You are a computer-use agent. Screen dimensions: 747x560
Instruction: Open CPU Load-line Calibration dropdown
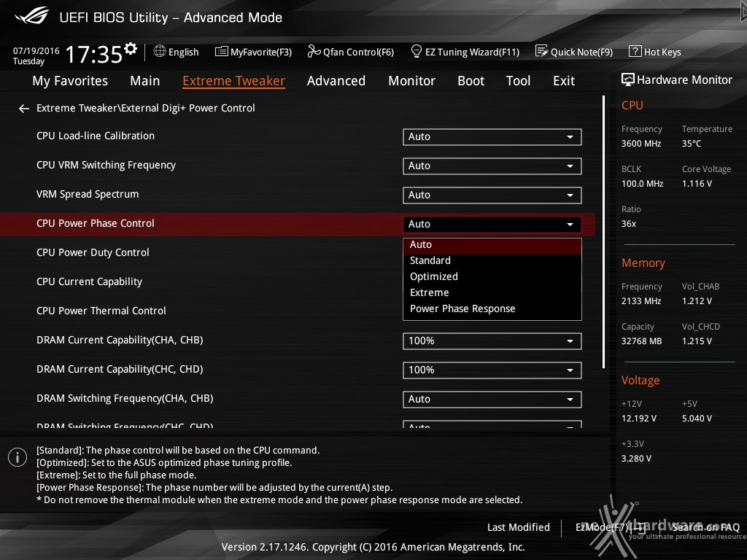[x=492, y=136]
